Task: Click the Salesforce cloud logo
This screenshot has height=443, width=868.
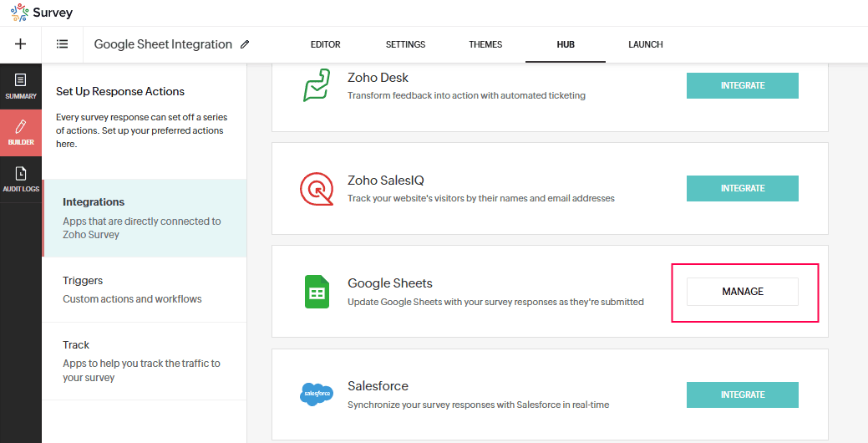Action: 317,394
